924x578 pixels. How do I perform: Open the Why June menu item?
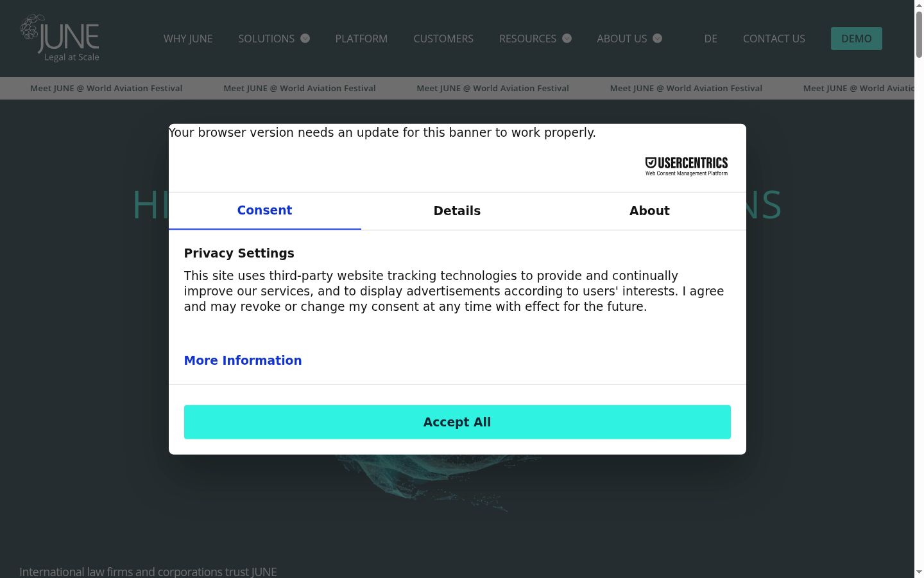[x=188, y=39]
